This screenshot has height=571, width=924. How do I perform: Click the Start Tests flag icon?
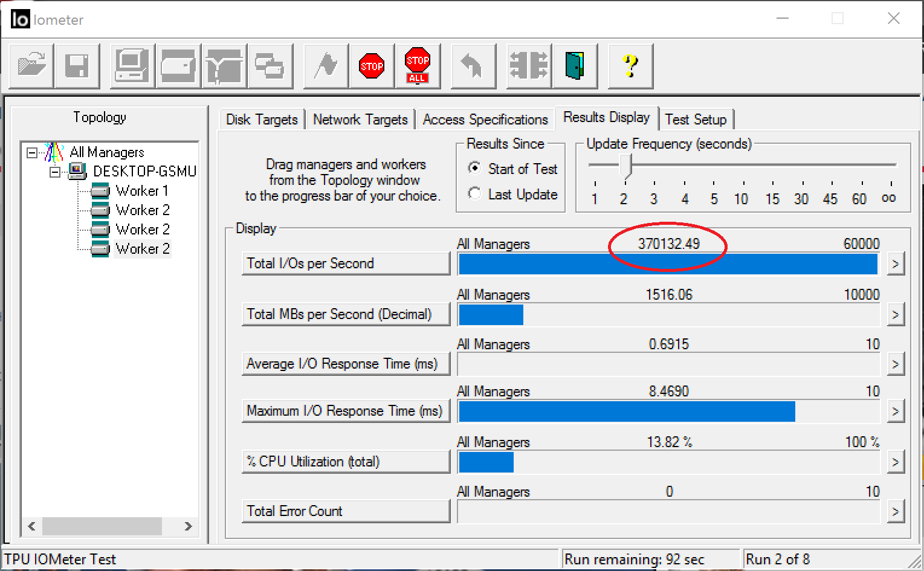tap(326, 65)
